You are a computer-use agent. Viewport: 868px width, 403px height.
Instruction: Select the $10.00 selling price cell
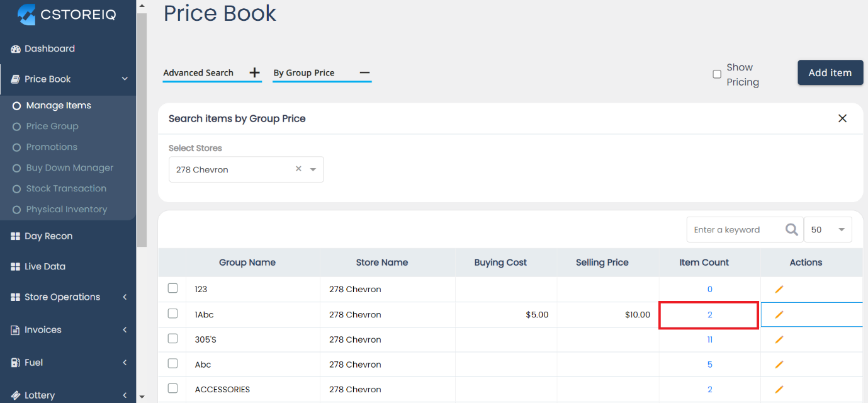[x=608, y=315]
